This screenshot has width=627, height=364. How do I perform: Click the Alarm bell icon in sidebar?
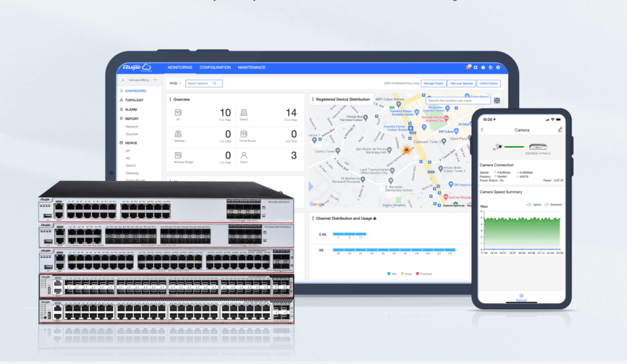point(122,109)
